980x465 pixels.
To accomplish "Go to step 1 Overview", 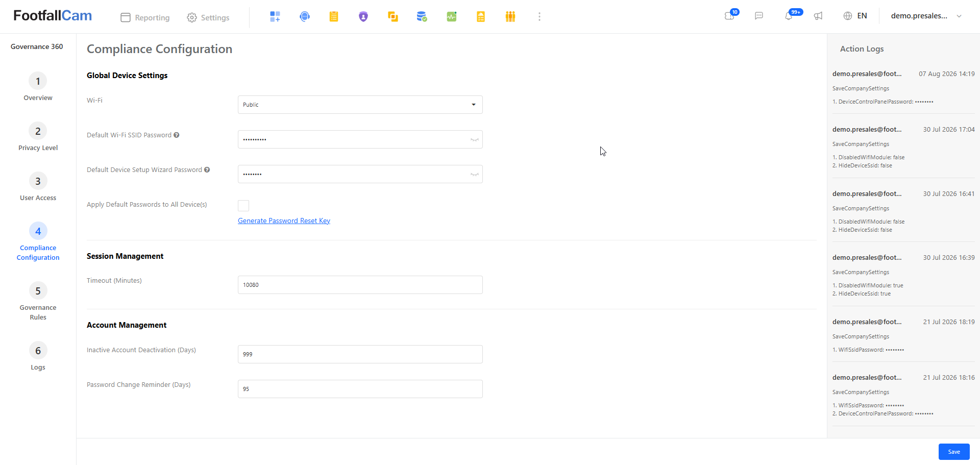I will (x=38, y=87).
